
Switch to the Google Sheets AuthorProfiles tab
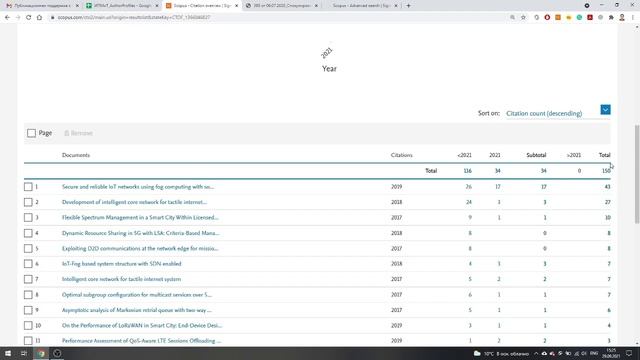pos(122,6)
